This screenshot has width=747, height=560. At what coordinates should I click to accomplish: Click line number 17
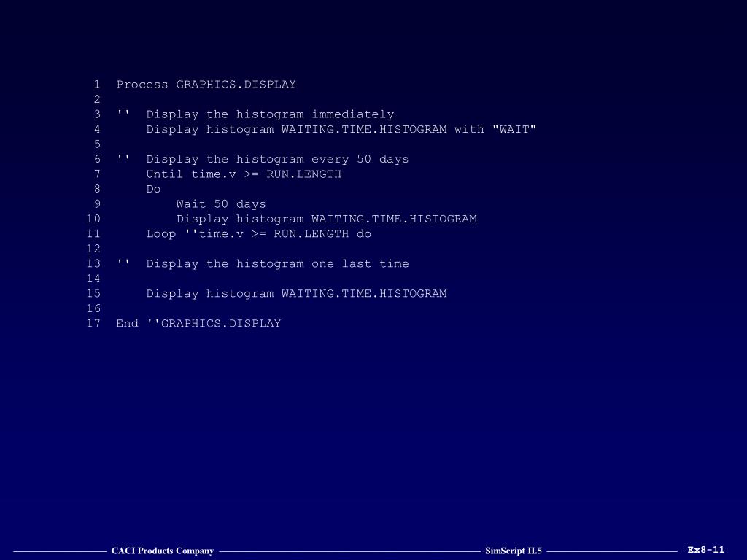point(93,323)
